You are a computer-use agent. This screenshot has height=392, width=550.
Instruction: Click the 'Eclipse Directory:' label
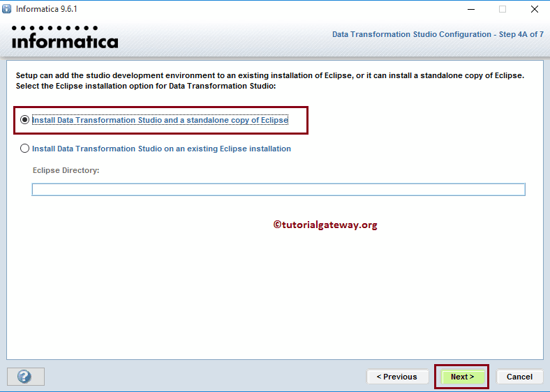click(x=66, y=170)
